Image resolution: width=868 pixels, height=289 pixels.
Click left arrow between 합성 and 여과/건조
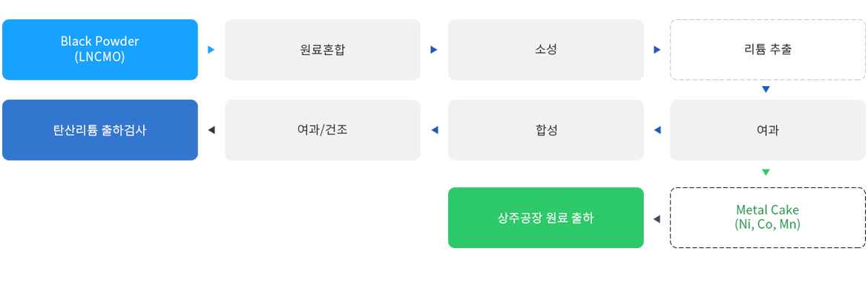pos(434,130)
